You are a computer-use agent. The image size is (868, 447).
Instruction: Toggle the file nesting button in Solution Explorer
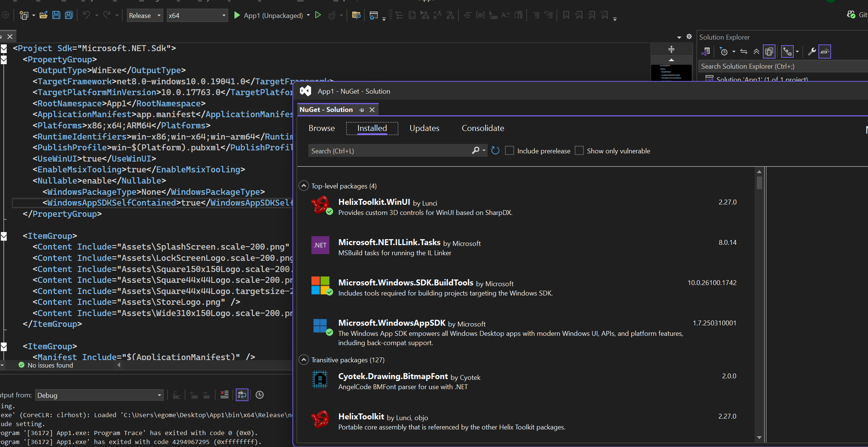click(x=787, y=51)
